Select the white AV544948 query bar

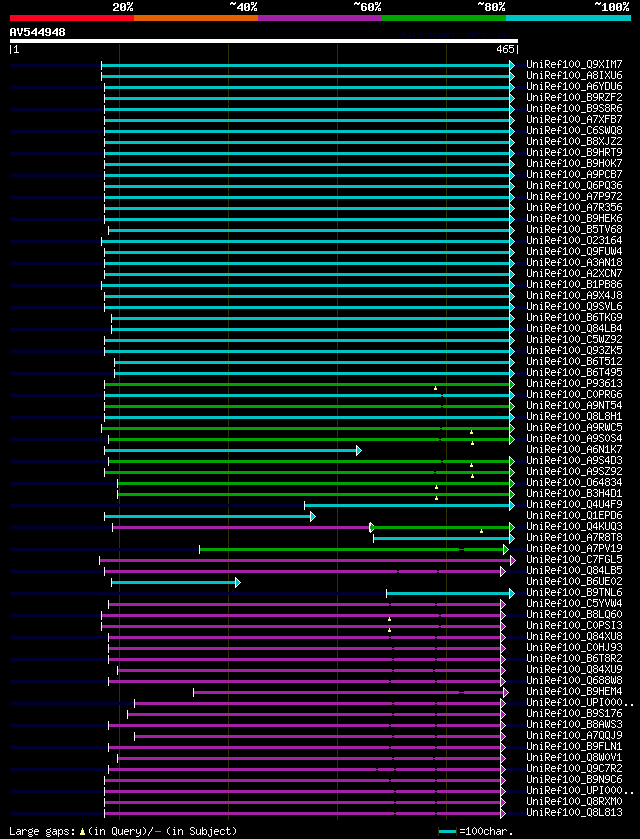(264, 41)
